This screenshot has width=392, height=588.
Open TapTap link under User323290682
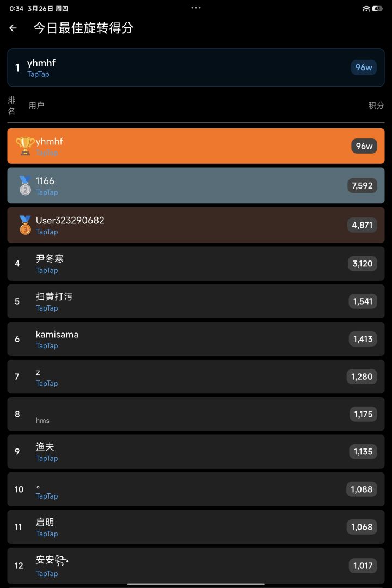47,232
